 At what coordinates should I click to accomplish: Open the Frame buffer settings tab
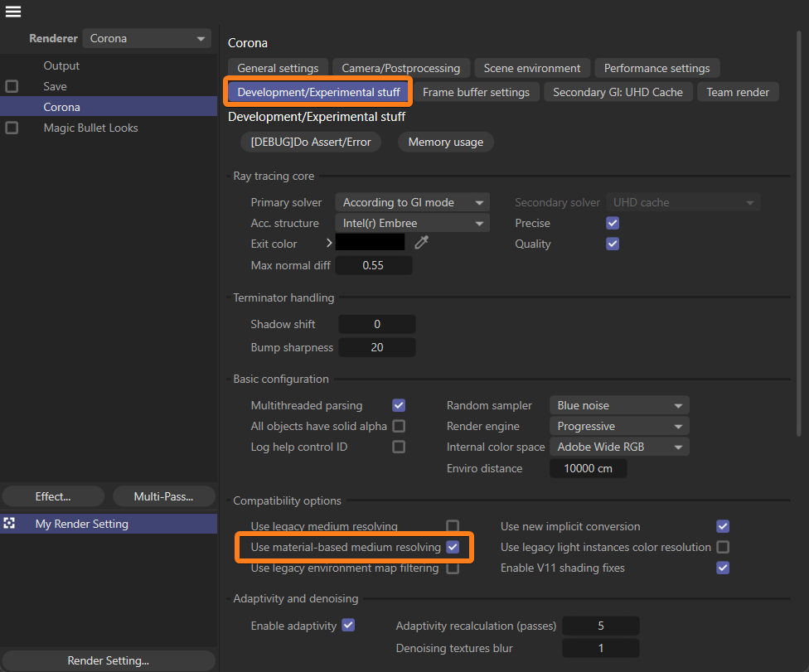pos(476,92)
